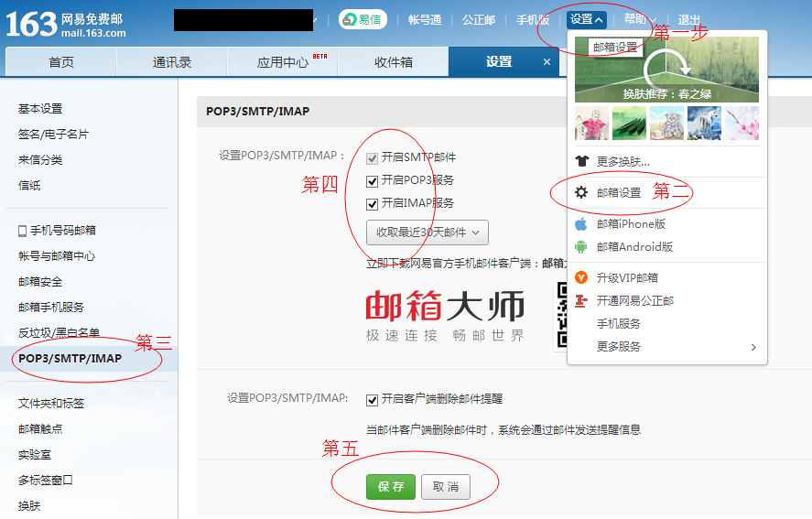Click the gear icon beside 邮箱设置
812x519 pixels.
581,193
